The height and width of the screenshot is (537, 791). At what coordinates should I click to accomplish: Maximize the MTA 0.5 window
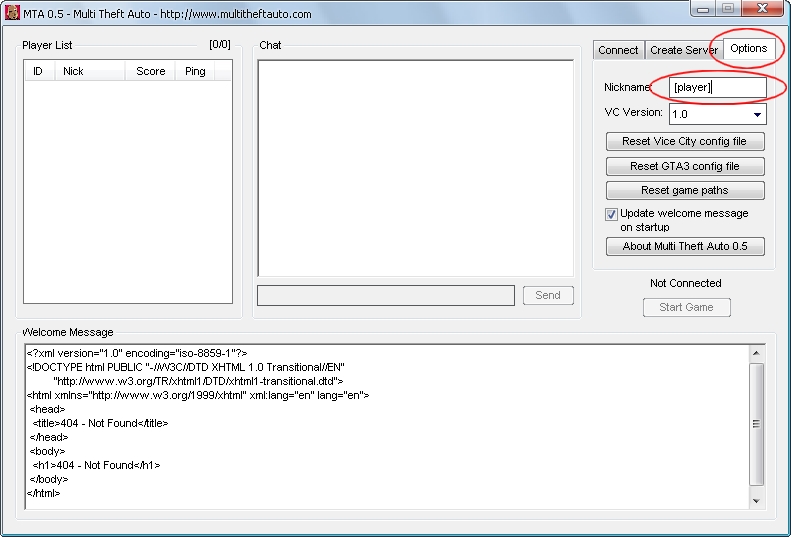727,9
